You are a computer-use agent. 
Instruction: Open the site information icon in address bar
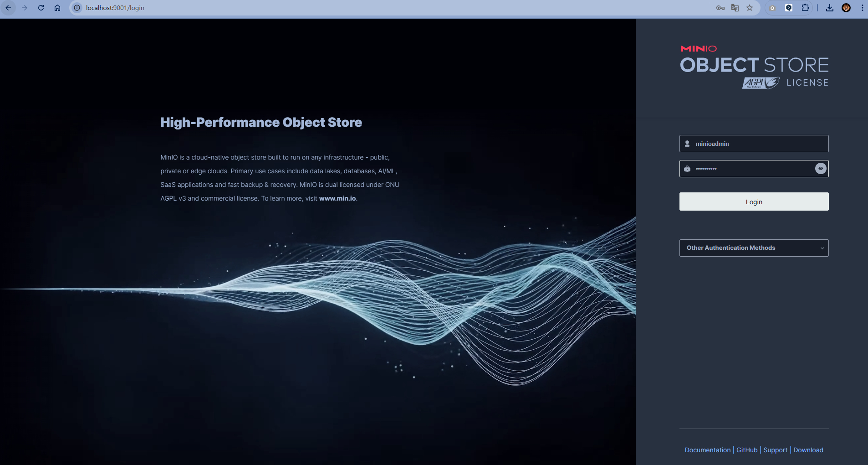pyautogui.click(x=77, y=8)
